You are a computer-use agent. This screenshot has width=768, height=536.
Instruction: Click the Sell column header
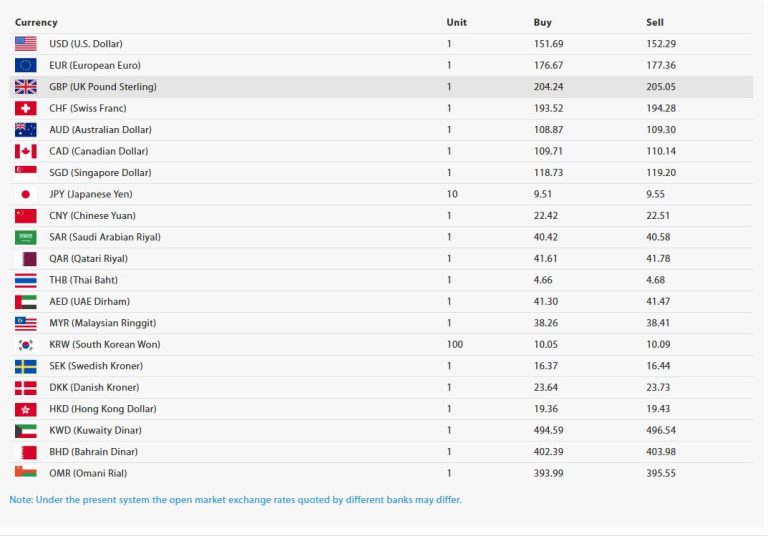(x=655, y=22)
